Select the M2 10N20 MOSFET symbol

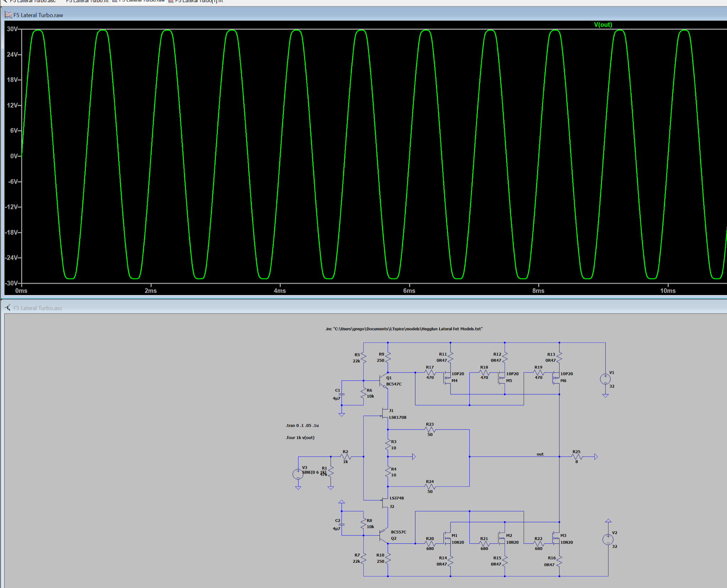pyautogui.click(x=502, y=538)
